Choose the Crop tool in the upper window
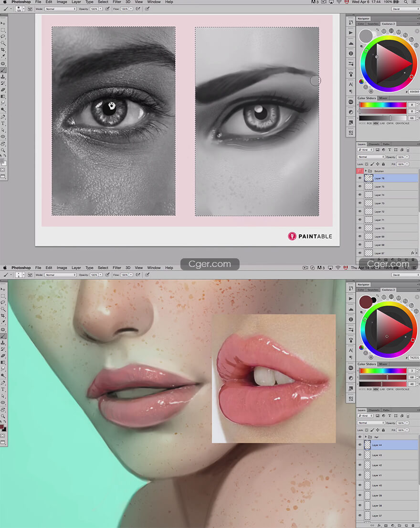420x528 pixels. click(x=3, y=50)
